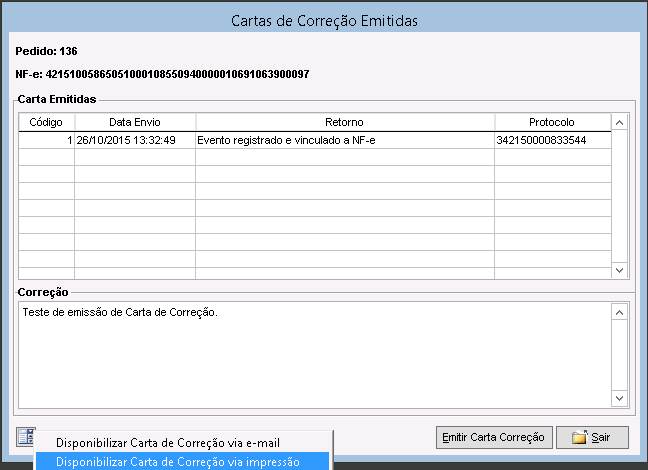Click the Sair button
Image resolution: width=648 pixels, height=470 pixels.
click(592, 437)
